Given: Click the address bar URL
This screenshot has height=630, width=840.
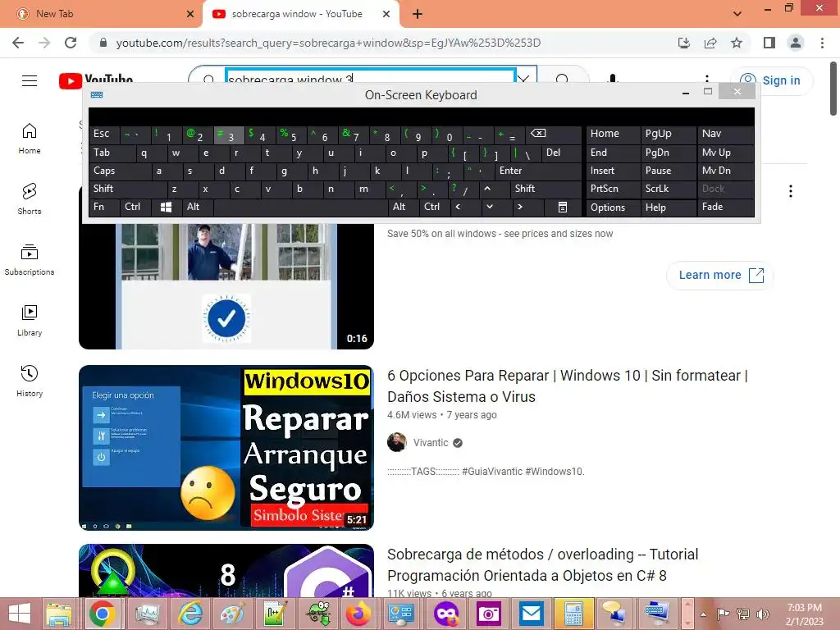Looking at the screenshot, I should coord(328,43).
